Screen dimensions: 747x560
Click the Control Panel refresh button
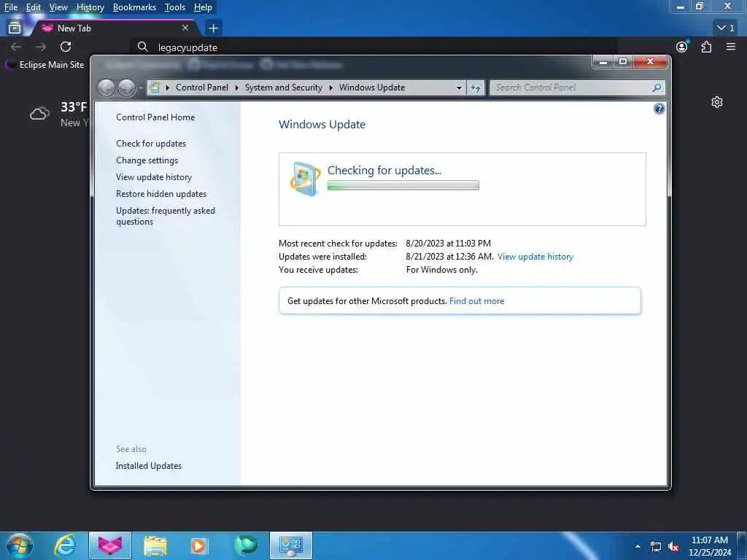476,88
